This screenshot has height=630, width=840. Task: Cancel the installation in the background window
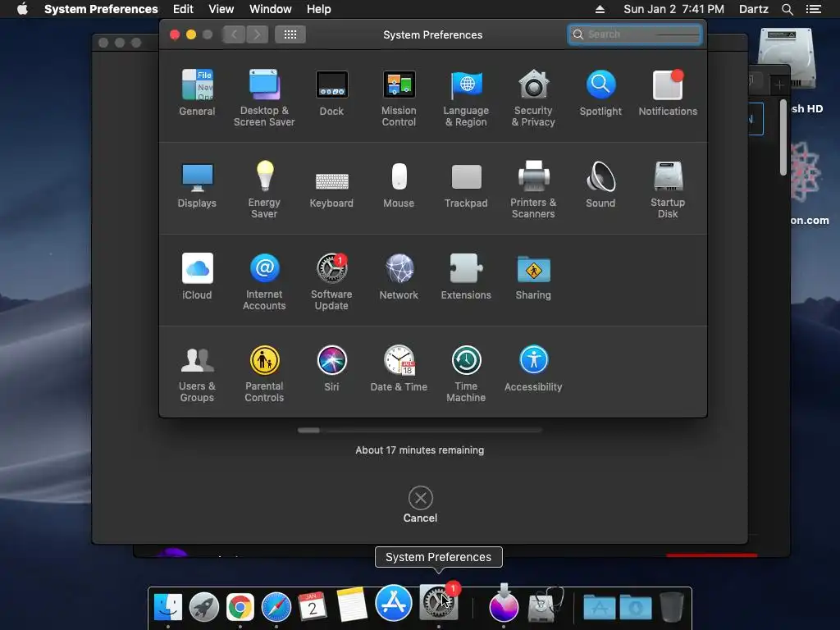click(x=421, y=504)
